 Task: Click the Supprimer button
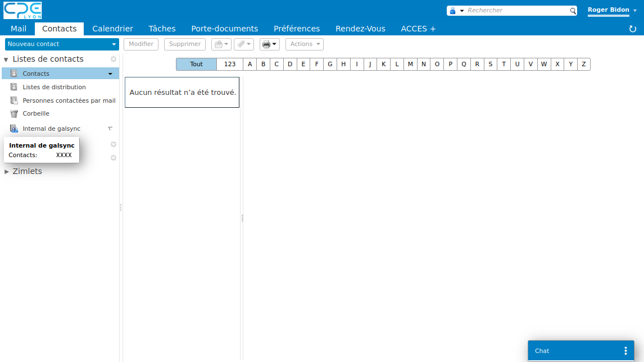point(185,44)
